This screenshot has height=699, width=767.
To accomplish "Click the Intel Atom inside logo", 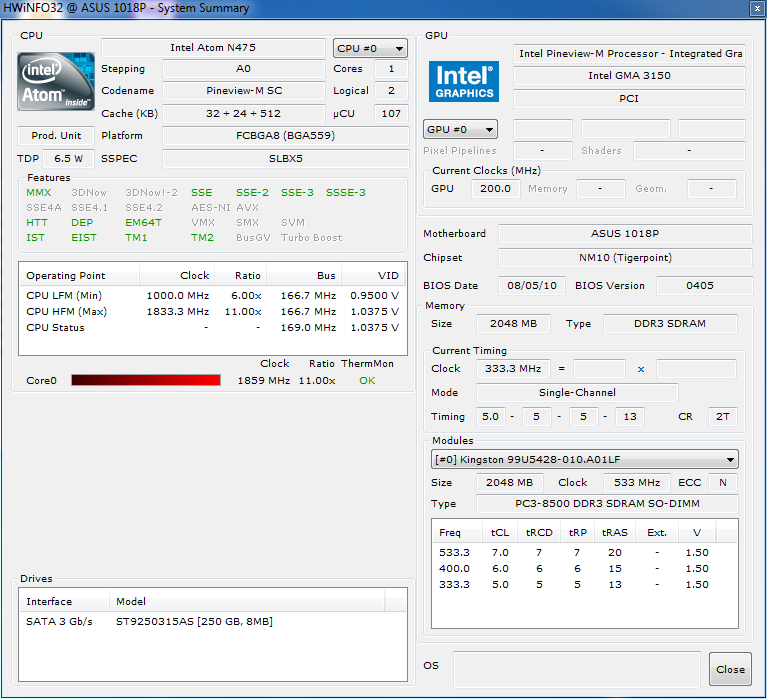I will click(x=56, y=81).
